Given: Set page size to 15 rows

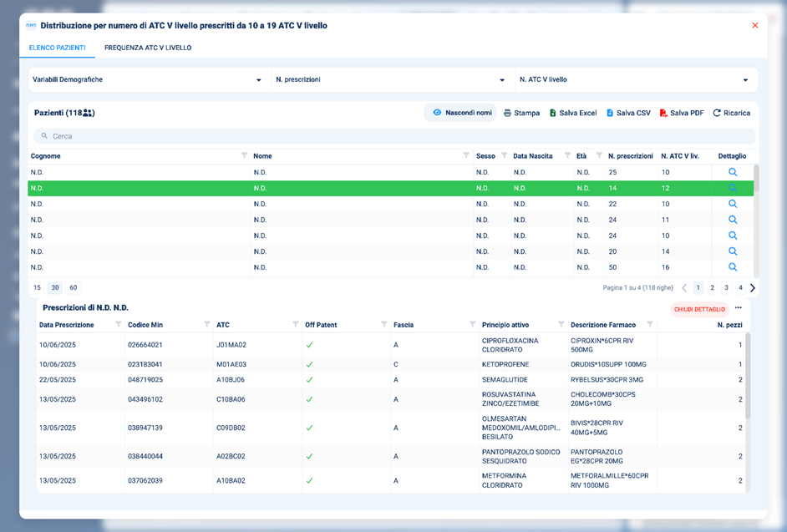Looking at the screenshot, I should (37, 287).
